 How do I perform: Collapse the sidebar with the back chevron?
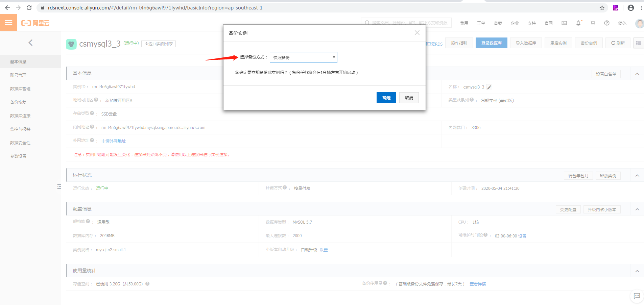point(30,43)
